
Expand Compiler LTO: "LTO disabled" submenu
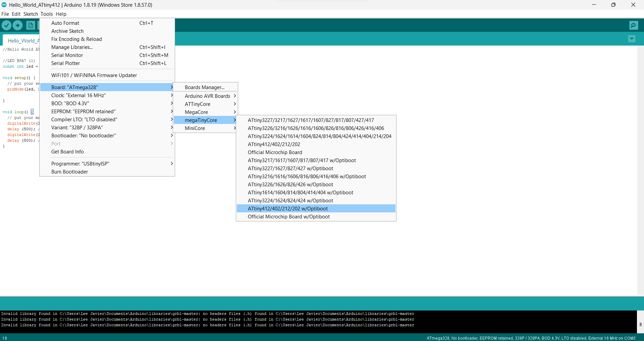click(x=107, y=120)
